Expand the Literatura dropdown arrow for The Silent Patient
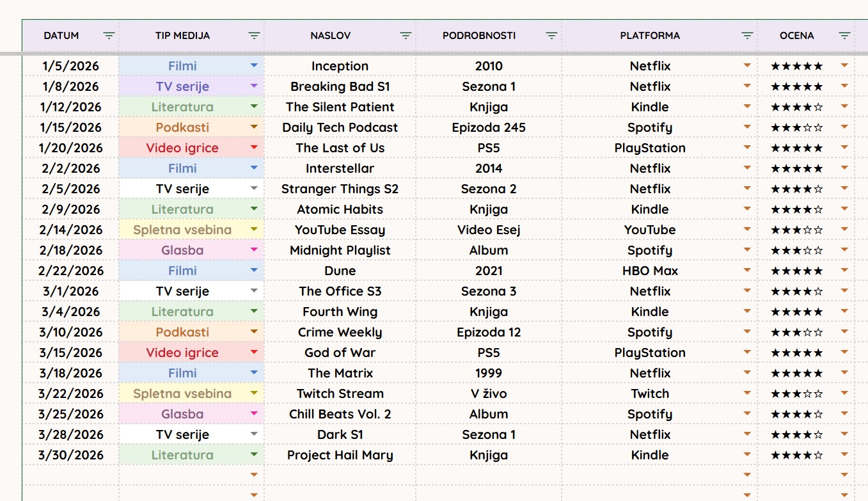This screenshot has width=868, height=501. click(x=254, y=106)
